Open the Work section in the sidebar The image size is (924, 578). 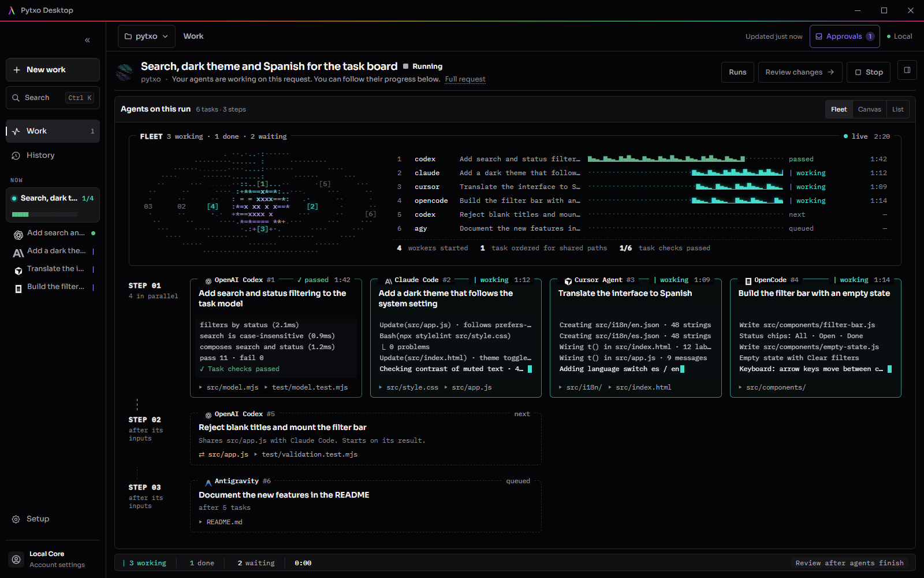53,131
